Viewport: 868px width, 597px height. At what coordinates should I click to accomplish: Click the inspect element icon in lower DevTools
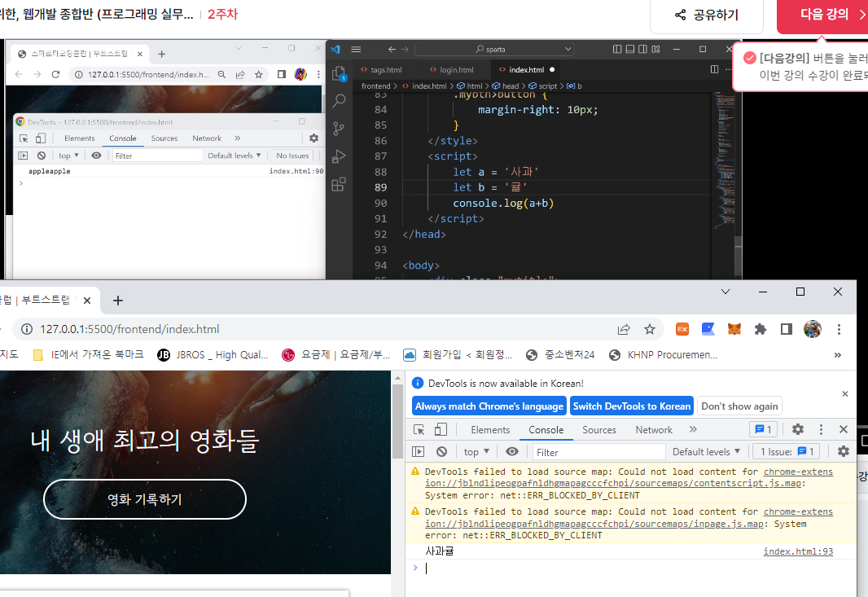point(419,430)
